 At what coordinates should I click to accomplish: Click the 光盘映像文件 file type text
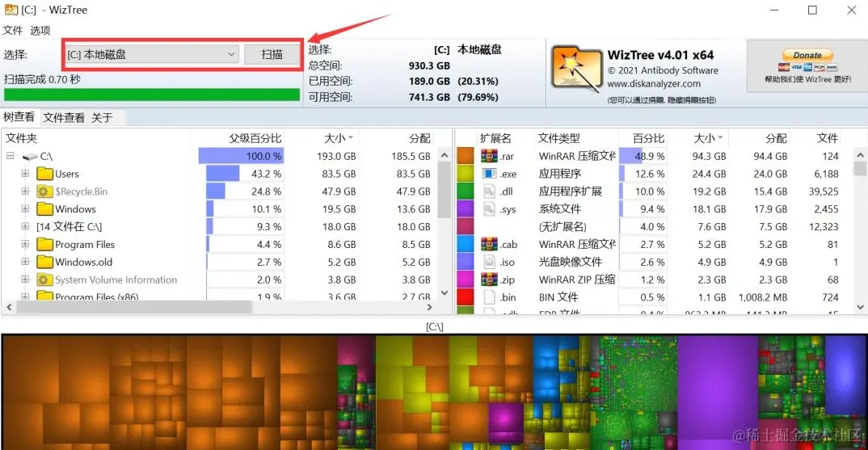(570, 262)
